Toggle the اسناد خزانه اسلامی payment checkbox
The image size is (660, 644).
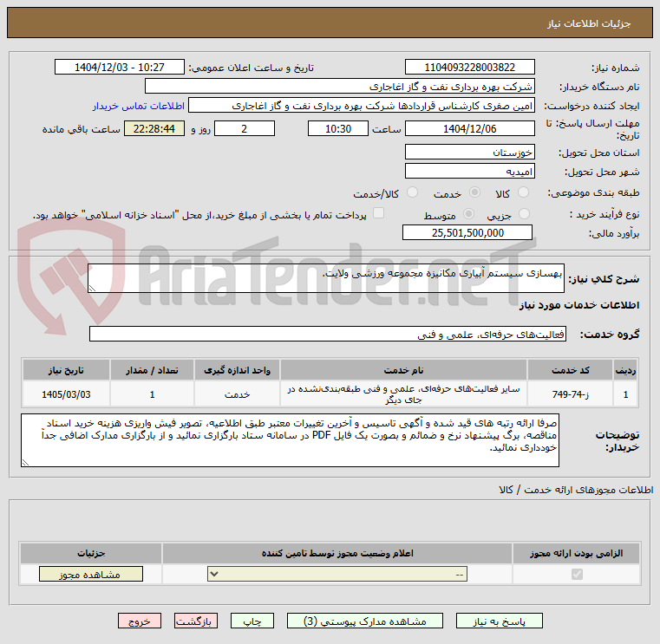tap(378, 213)
